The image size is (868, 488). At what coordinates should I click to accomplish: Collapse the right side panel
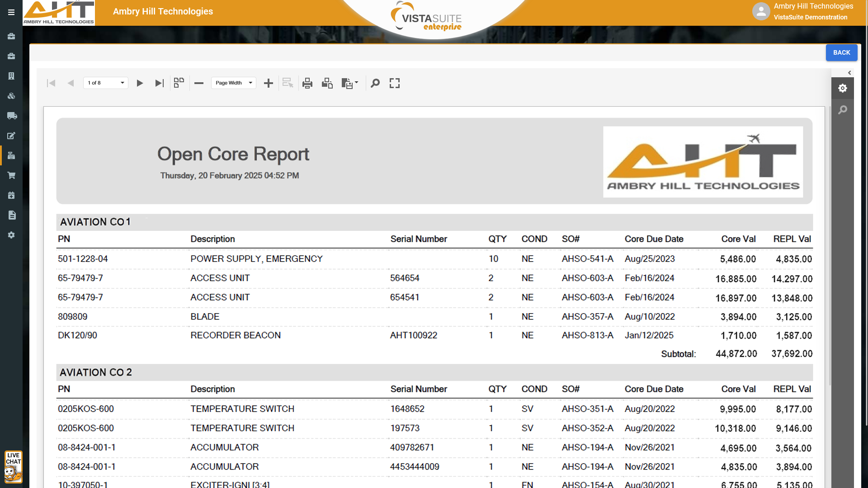coord(849,73)
